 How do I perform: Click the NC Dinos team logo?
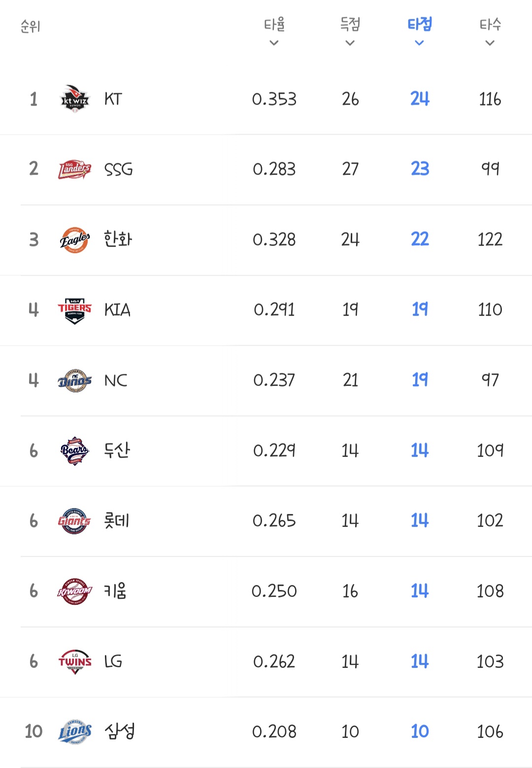pyautogui.click(x=75, y=381)
